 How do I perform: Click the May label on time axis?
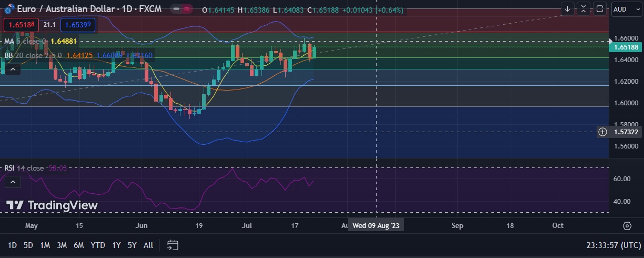[32, 225]
